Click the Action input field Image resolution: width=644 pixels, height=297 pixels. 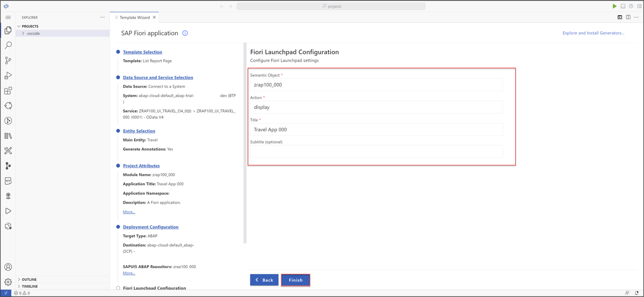click(x=377, y=107)
